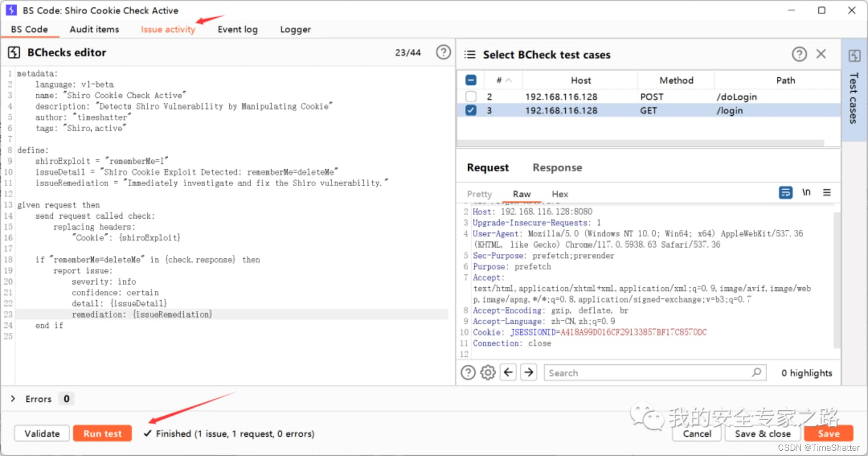
Task: Toggle show non-printable characters \n
Action: pos(806,192)
